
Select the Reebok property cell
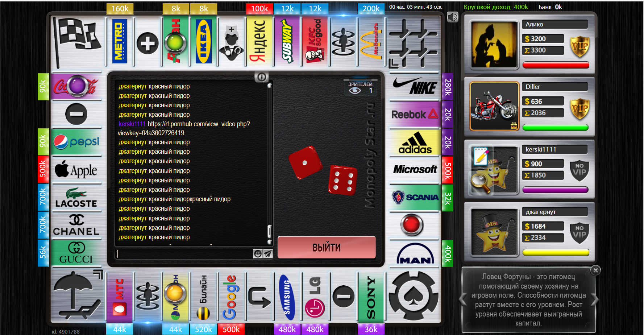(x=415, y=114)
